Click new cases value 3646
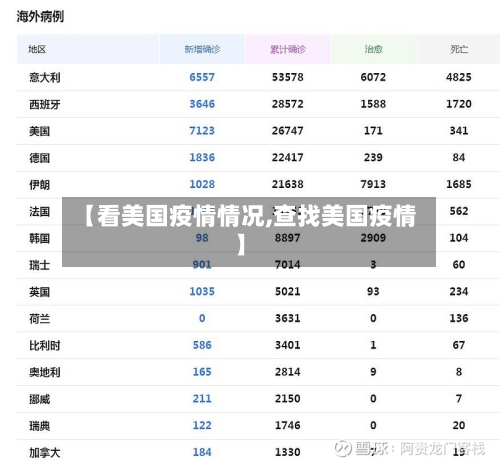Image resolution: width=500 pixels, height=464 pixels. point(202,104)
